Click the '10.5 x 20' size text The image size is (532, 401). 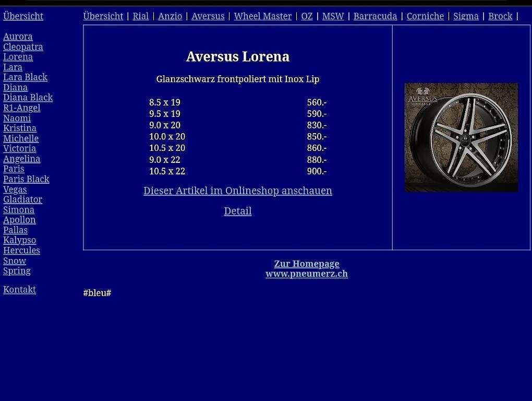[167, 148]
